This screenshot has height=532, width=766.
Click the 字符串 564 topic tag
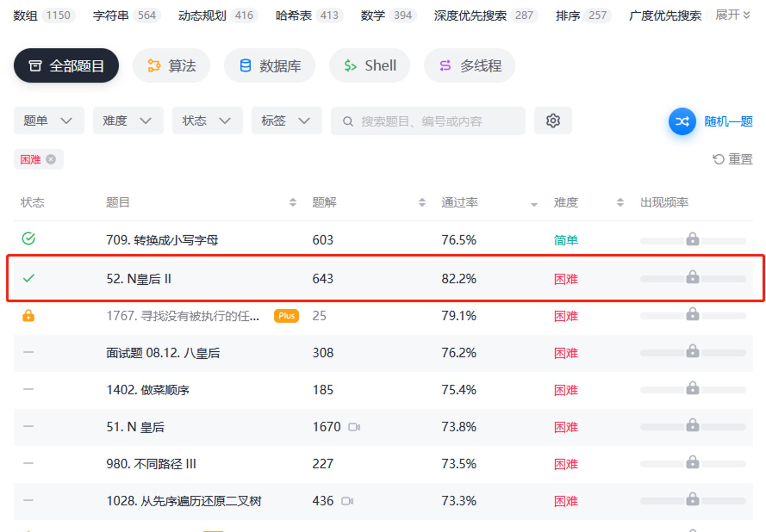(x=127, y=15)
